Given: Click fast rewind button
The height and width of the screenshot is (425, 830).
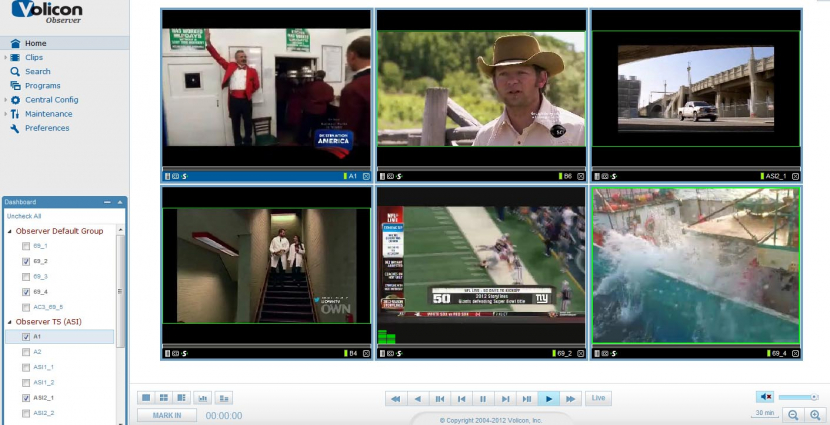Looking at the screenshot, I should pyautogui.click(x=396, y=399).
